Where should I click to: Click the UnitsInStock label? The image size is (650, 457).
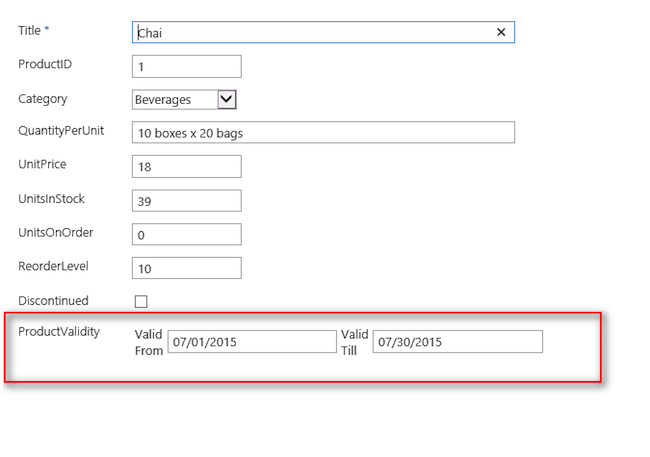pyautogui.click(x=51, y=199)
